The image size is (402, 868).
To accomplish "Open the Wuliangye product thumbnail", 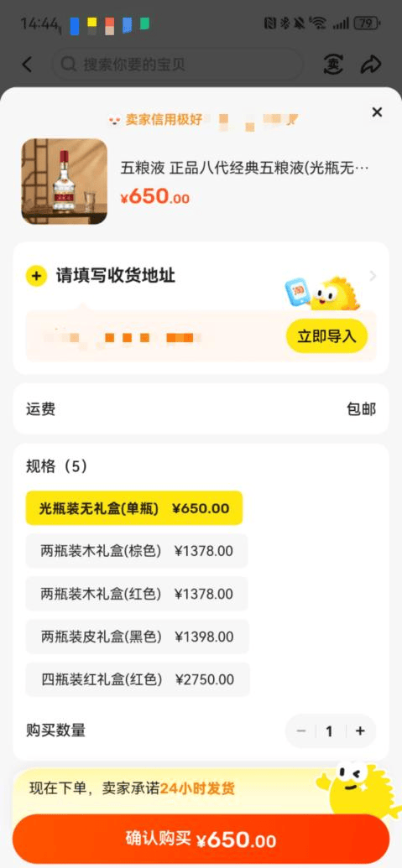I will point(65,182).
